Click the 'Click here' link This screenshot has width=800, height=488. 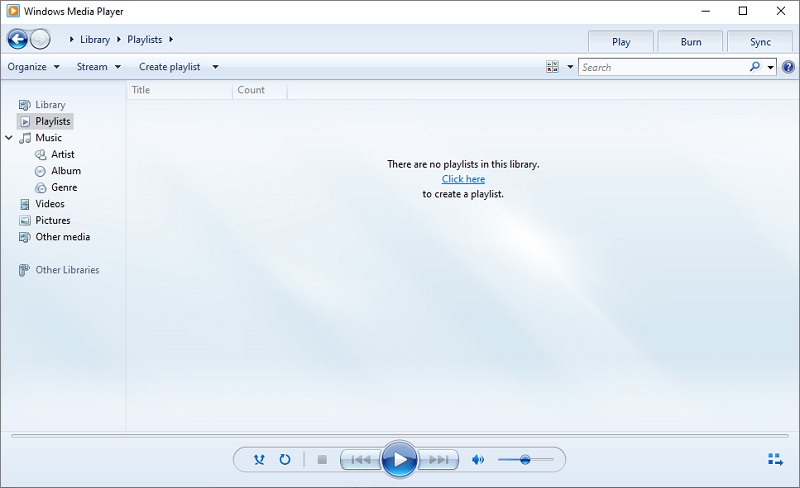pyautogui.click(x=463, y=179)
